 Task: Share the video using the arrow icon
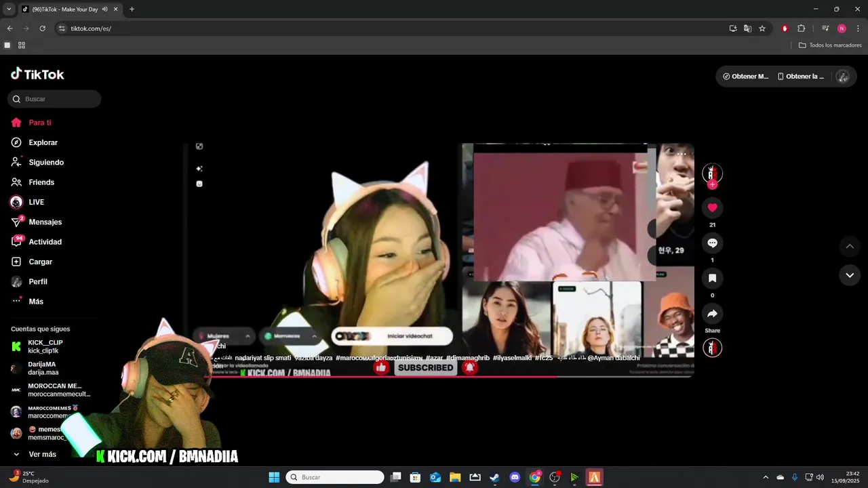click(x=712, y=314)
